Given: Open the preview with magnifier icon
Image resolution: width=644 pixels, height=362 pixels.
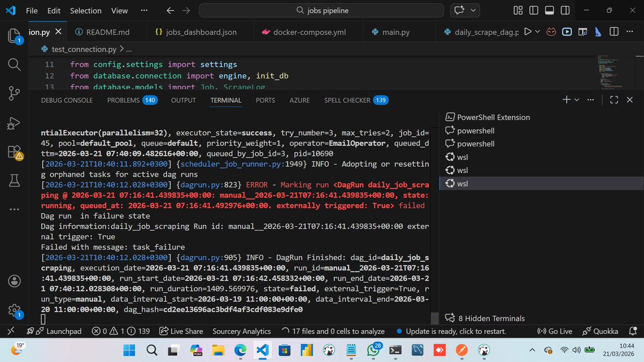Looking at the screenshot, I should tap(582, 32).
